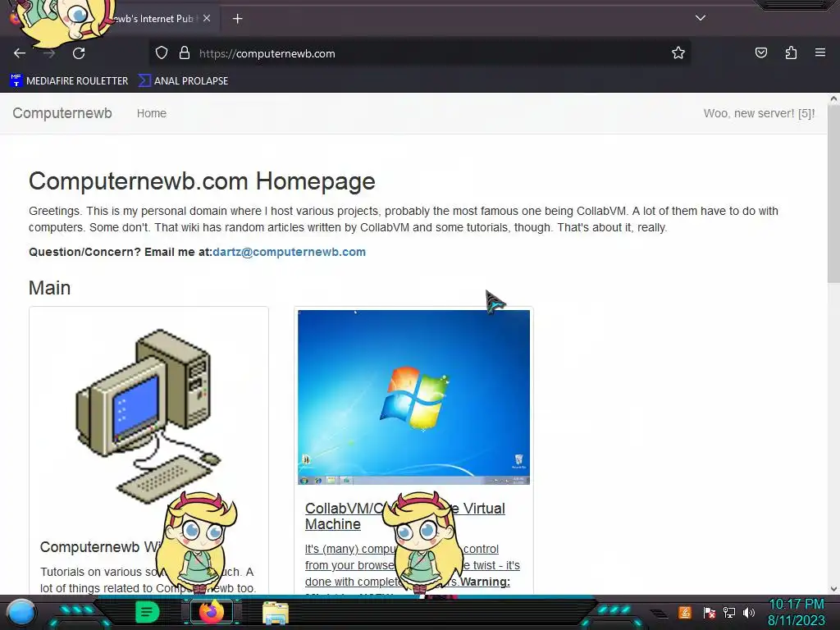Open the Start orb on the taskbar
Screen dimensions: 840x630
21,612
